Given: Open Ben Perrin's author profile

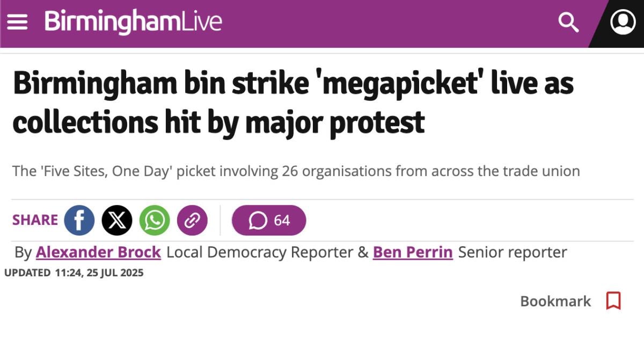Looking at the screenshot, I should (413, 252).
